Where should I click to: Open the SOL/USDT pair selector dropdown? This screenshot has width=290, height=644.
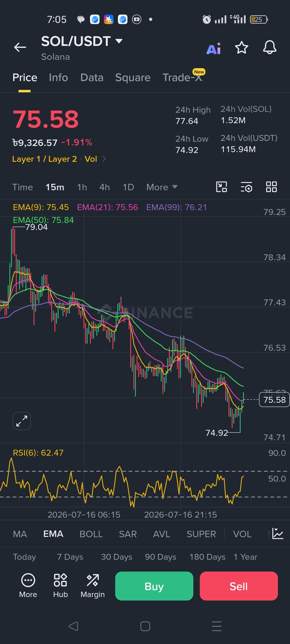tap(82, 41)
